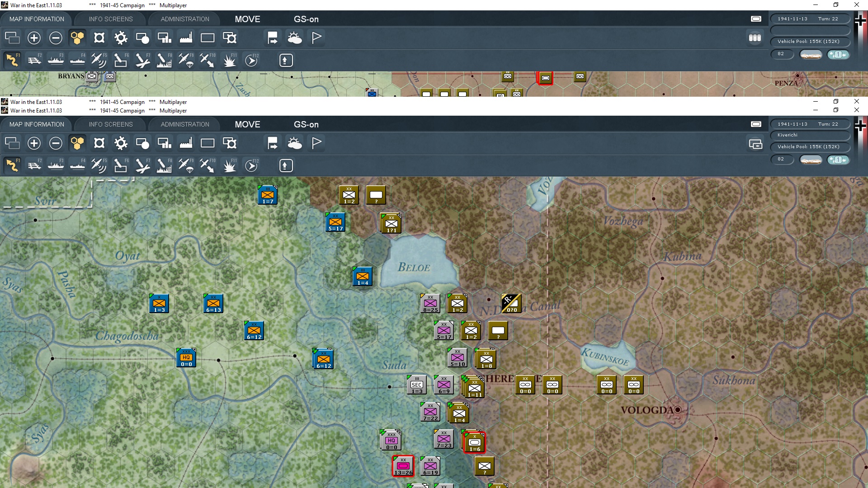Click the zoom level 1 stepper control
868x488 pixels.
click(x=839, y=160)
